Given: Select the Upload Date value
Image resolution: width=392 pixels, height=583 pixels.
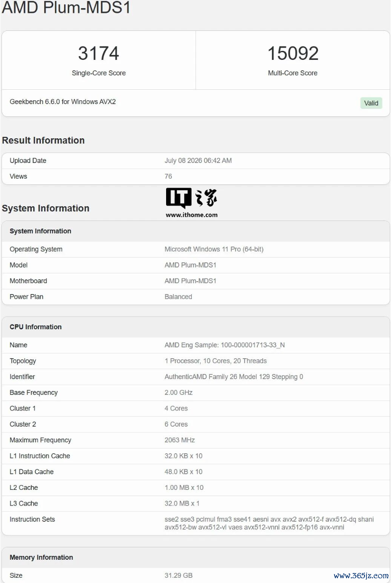Looking at the screenshot, I should tap(198, 161).
